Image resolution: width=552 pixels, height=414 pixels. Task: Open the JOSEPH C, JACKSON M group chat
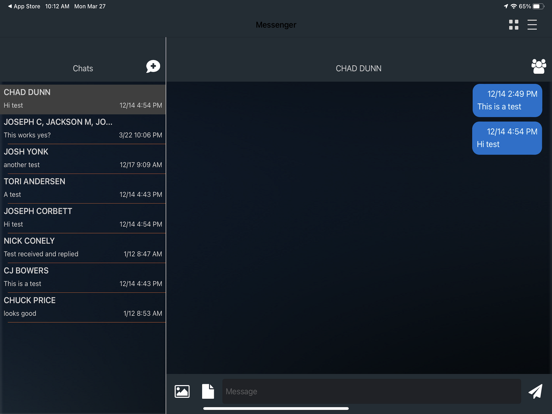83,129
